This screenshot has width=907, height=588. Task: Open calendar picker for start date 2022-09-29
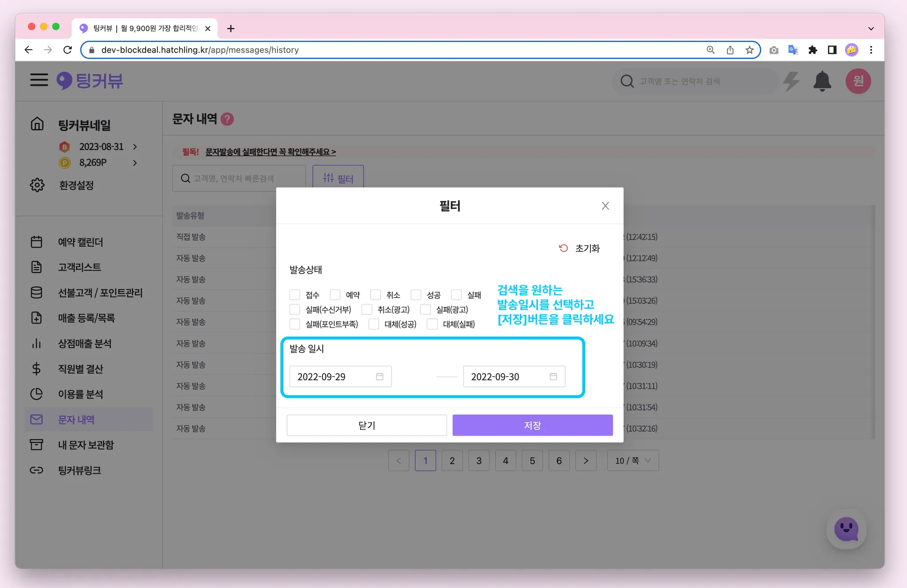coord(380,376)
